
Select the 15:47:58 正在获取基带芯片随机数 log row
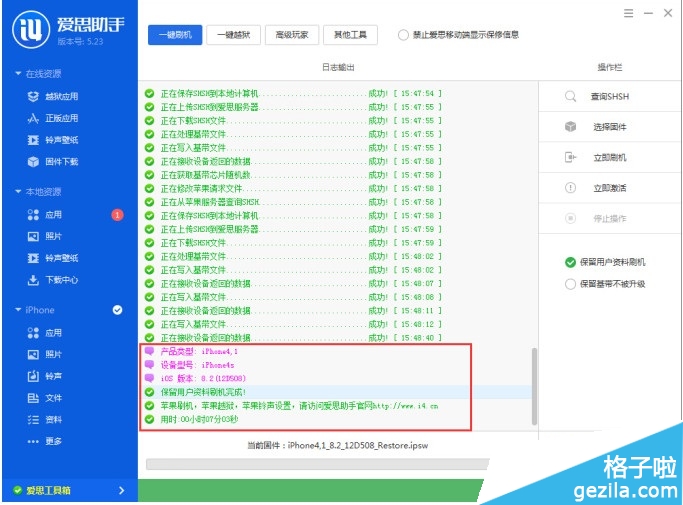click(338, 175)
